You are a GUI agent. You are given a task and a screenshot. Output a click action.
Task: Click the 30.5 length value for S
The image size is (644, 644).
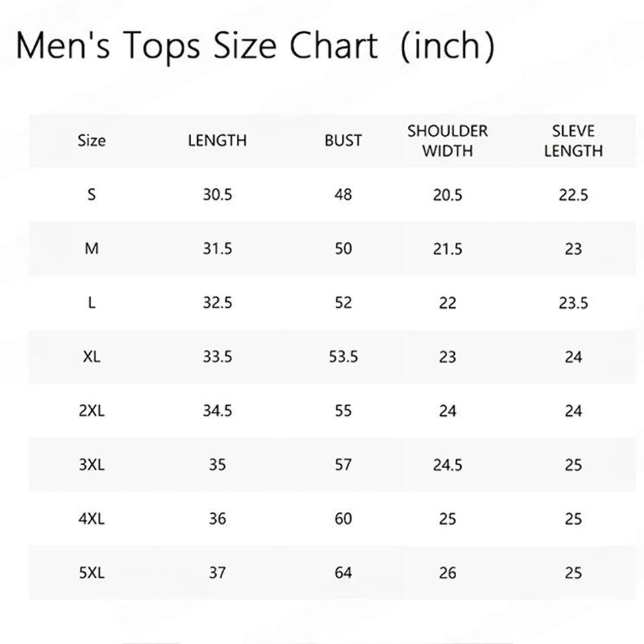217,195
